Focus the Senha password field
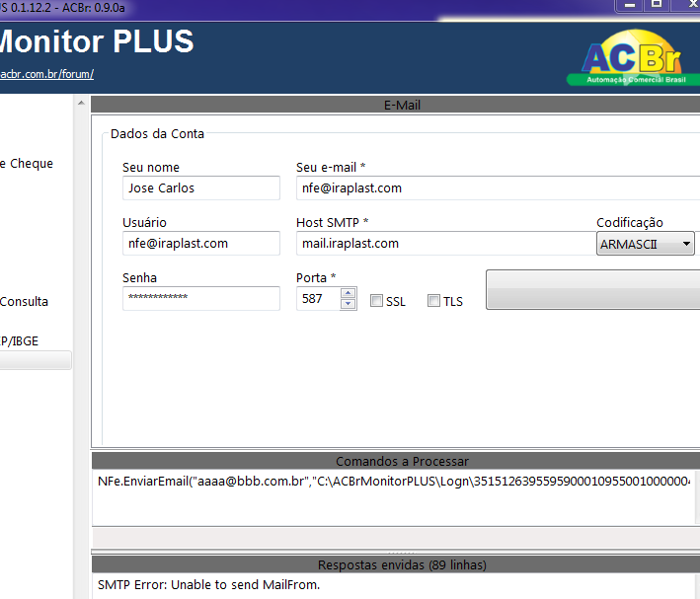 pyautogui.click(x=201, y=298)
